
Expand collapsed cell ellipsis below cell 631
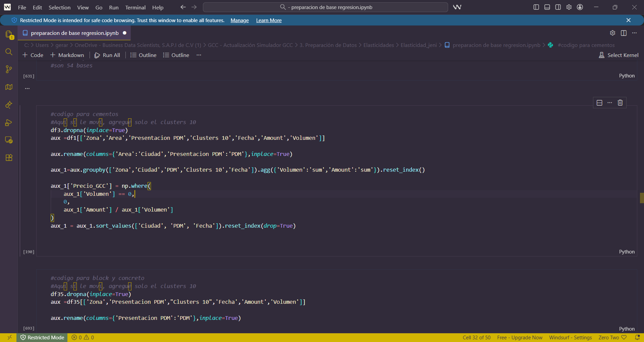[27, 89]
